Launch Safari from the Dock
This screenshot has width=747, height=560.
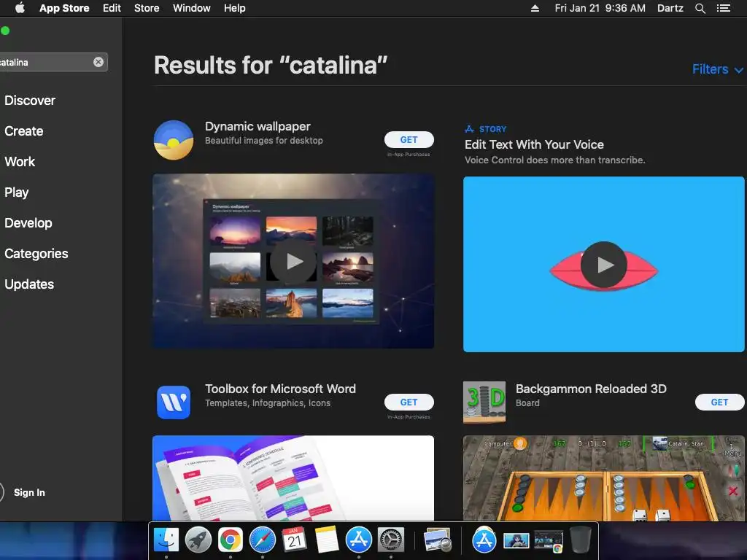263,540
